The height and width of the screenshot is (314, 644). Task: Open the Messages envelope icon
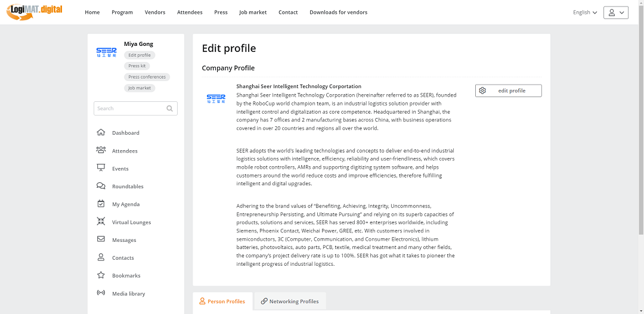point(101,240)
